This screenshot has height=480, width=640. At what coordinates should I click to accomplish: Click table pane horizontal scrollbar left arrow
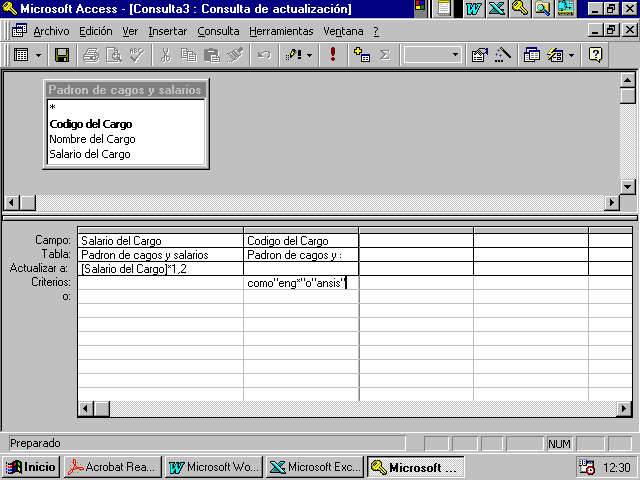click(x=11, y=202)
